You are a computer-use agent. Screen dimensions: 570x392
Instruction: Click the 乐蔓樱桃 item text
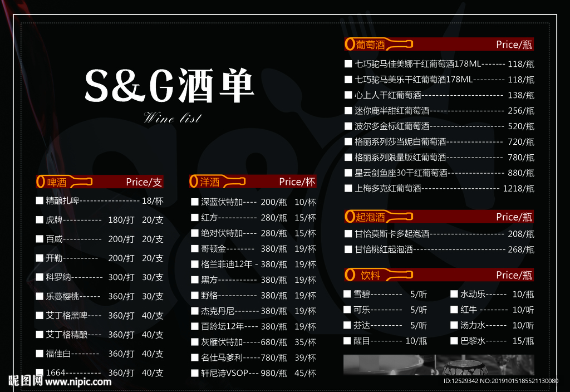(x=62, y=296)
